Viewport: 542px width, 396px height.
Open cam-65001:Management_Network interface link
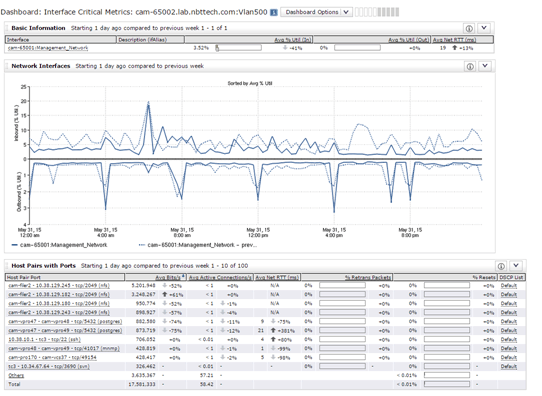[48, 48]
